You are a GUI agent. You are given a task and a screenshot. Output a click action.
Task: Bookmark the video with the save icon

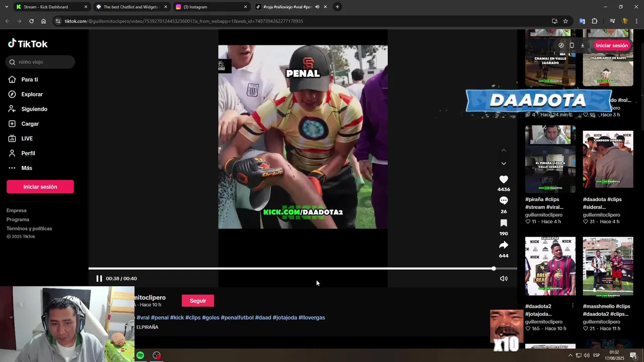tap(504, 223)
